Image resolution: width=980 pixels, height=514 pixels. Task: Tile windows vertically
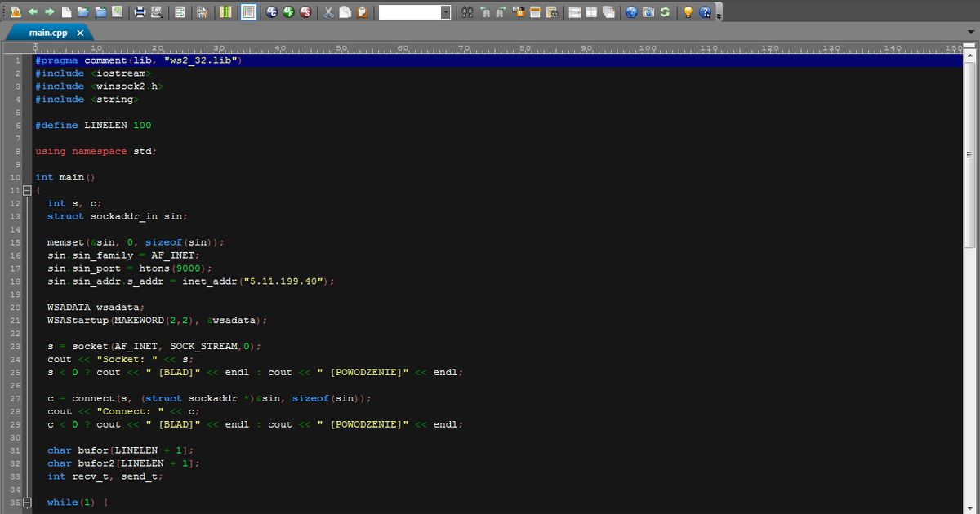[591, 12]
